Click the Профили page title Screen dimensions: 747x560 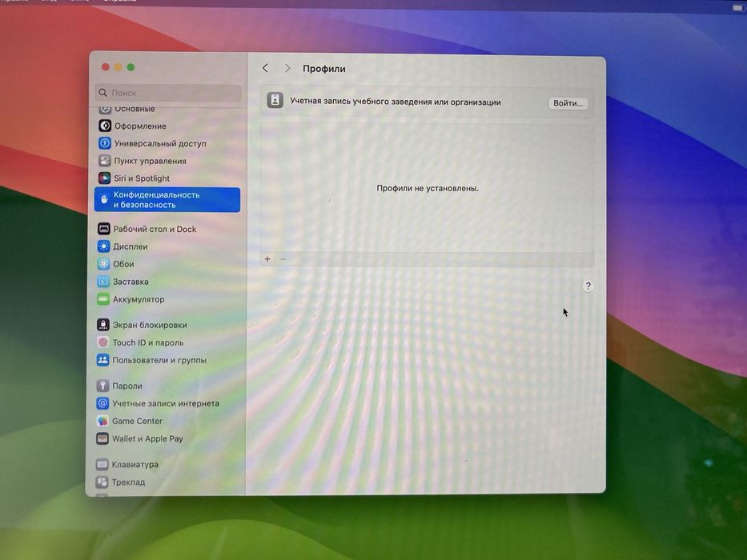pos(324,69)
